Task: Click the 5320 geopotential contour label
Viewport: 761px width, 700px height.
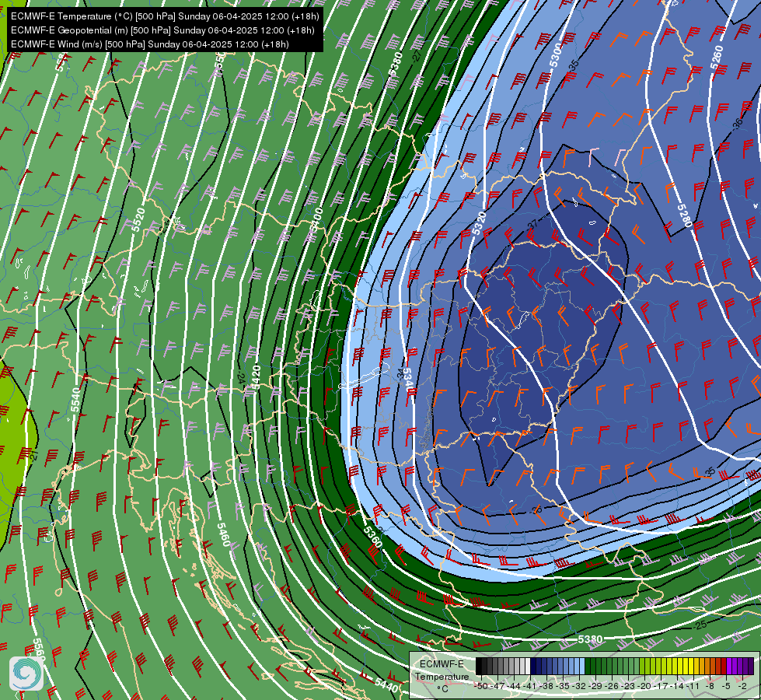Action: click(x=479, y=223)
